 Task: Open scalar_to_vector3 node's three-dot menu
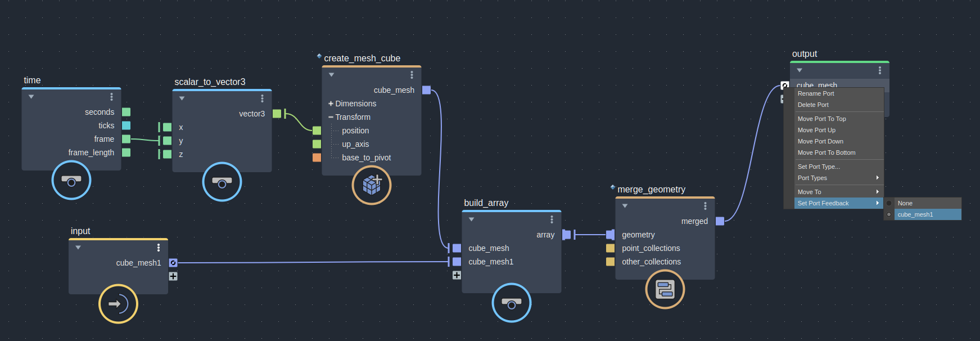tap(262, 98)
